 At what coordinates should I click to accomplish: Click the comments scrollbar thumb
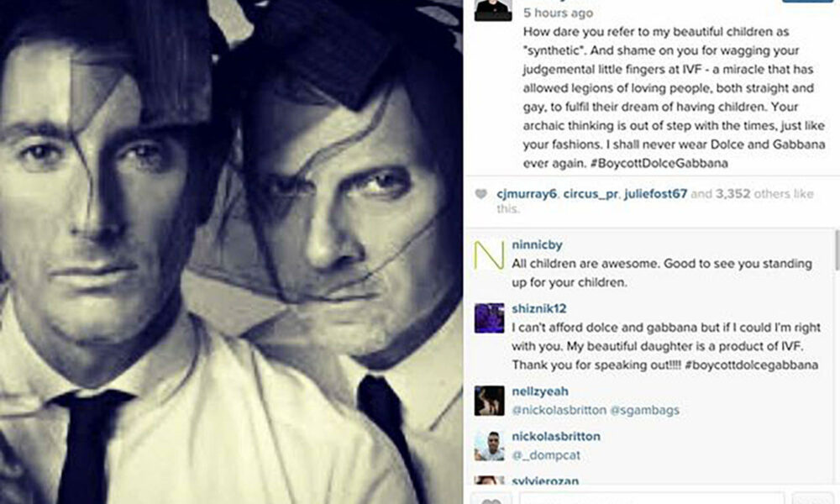837,250
